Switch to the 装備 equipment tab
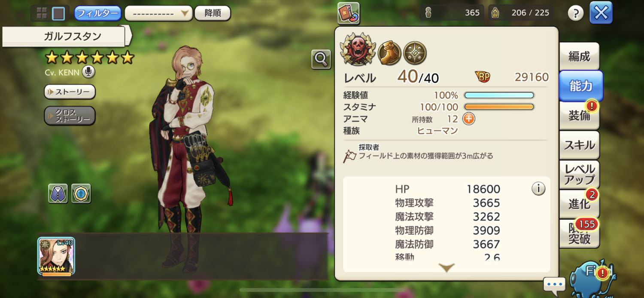Viewport: 644px width, 298px height. tap(579, 115)
